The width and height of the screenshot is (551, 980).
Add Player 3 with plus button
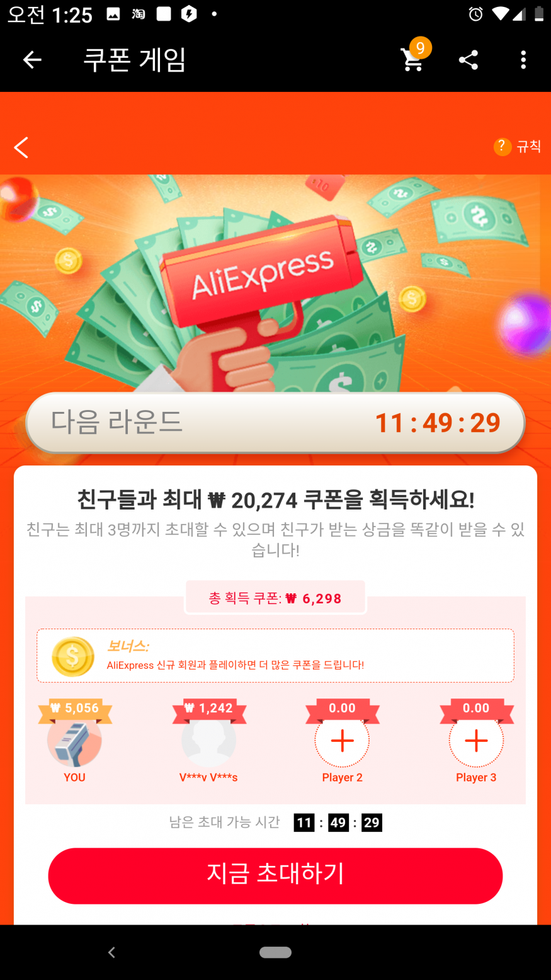(x=476, y=740)
